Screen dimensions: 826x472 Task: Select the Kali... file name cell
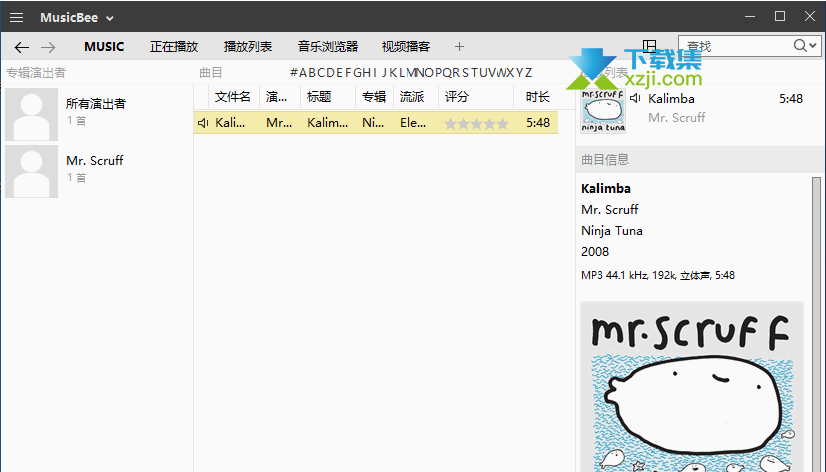[230, 123]
